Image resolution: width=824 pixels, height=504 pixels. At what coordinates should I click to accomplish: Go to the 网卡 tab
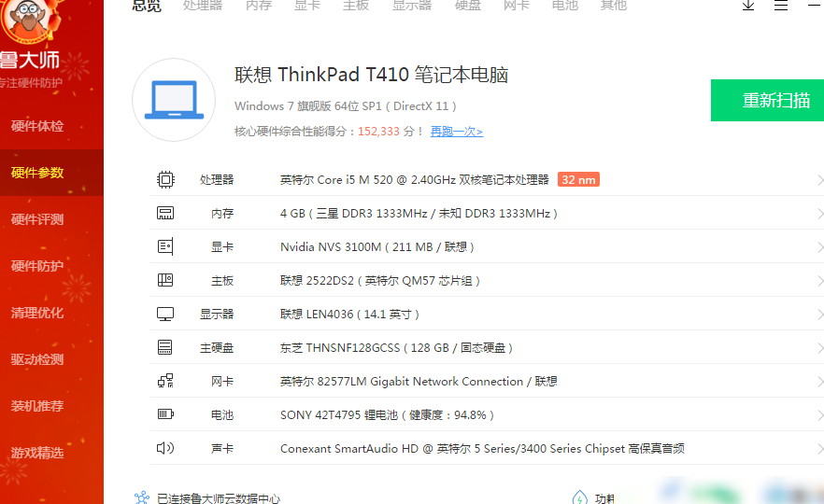pyautogui.click(x=516, y=6)
